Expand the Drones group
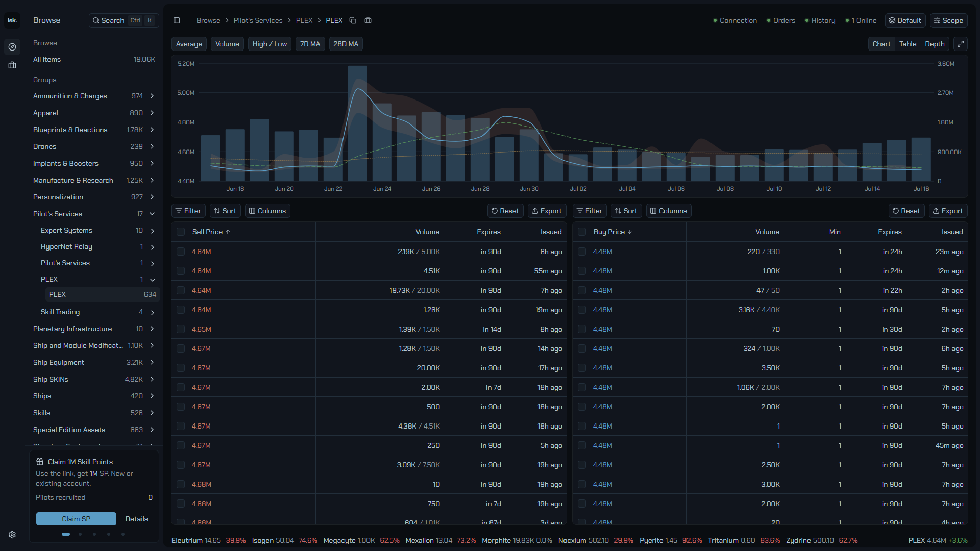980x551 pixels. coord(152,146)
